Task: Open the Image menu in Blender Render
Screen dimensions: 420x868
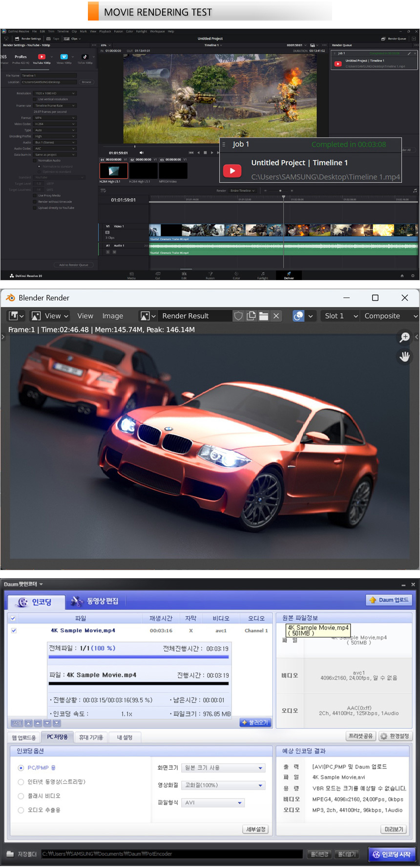Action: (x=112, y=316)
